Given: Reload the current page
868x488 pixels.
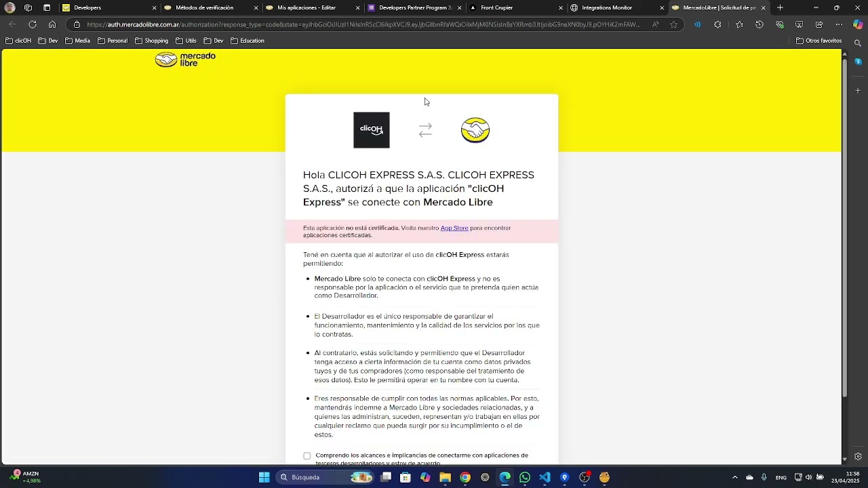Looking at the screenshot, I should [32, 24].
